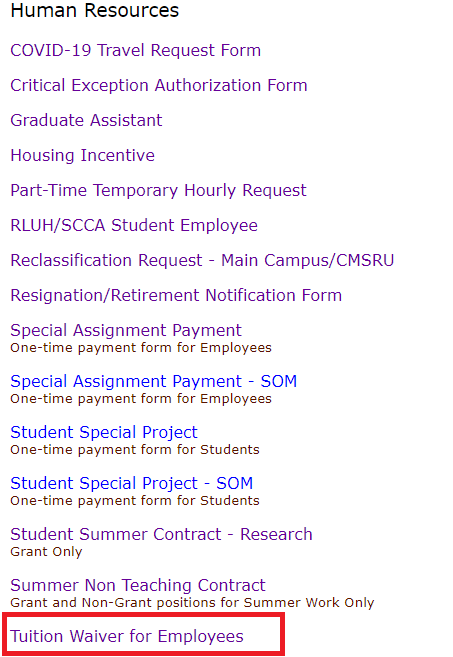Open Summer Non Teaching Contract link
453x657 pixels.
(138, 585)
